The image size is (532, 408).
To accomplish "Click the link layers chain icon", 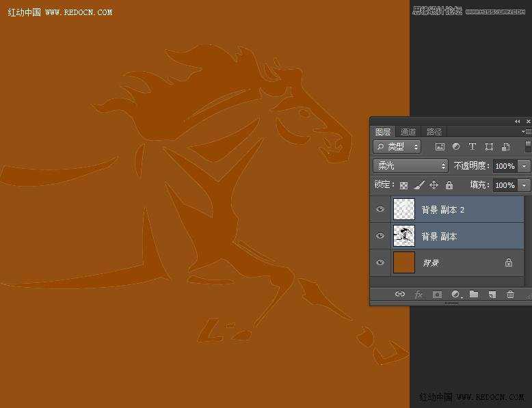I will [x=400, y=295].
